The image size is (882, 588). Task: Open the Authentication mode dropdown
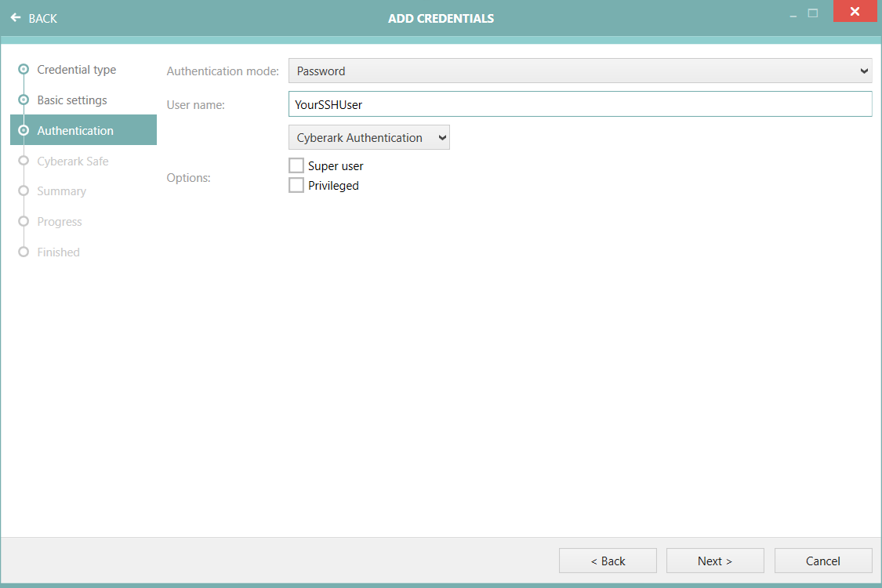click(580, 71)
